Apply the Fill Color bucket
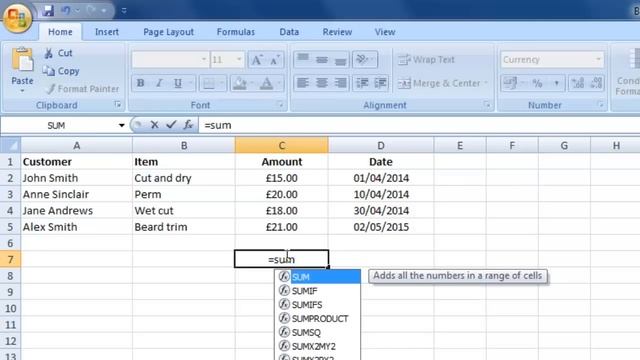The width and height of the screenshot is (640, 360). [240, 83]
